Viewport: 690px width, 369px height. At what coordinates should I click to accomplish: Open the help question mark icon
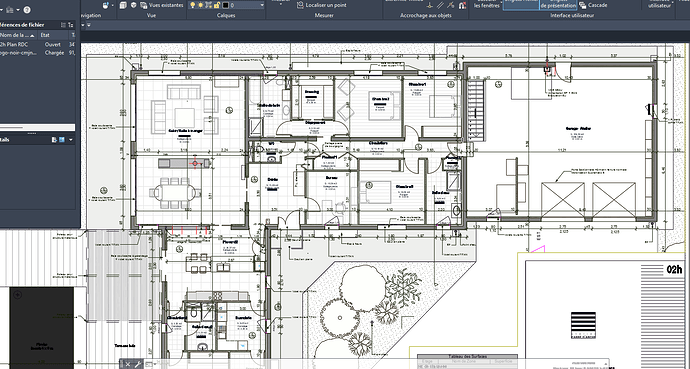(27, 10)
